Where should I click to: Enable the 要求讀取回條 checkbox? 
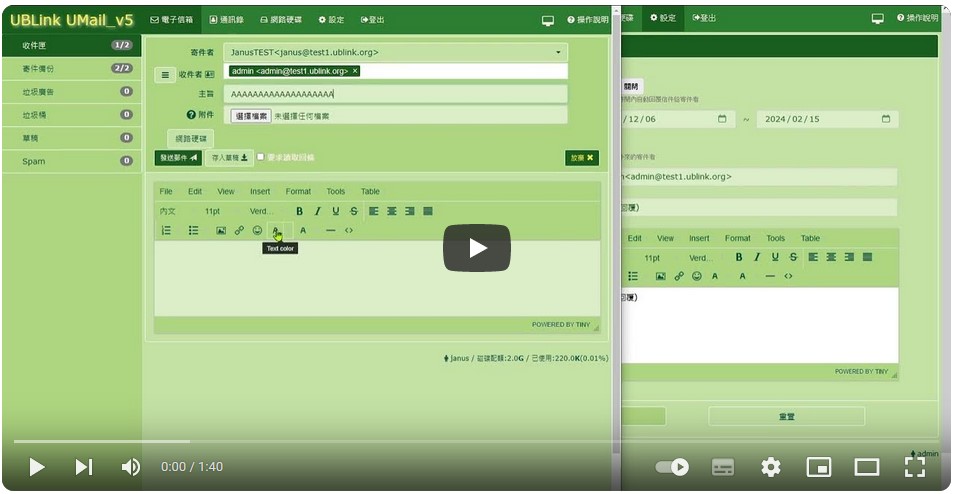[x=261, y=157]
